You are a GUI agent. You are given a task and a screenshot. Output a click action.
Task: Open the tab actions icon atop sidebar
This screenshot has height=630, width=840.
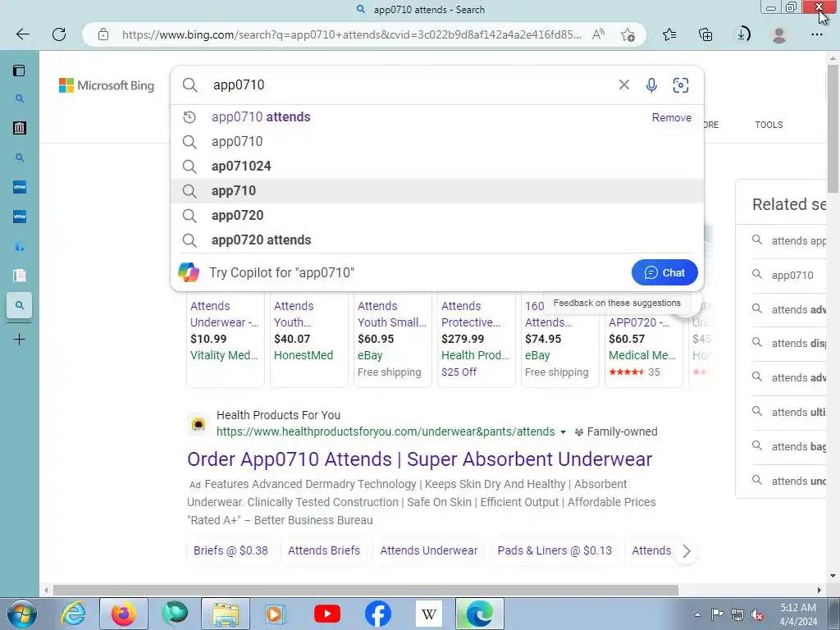coord(20,71)
